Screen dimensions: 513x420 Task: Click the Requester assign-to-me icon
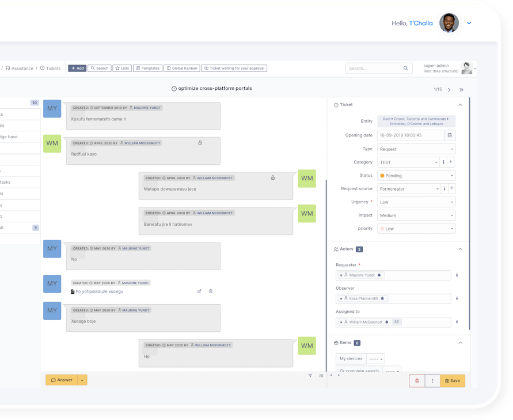point(457,275)
